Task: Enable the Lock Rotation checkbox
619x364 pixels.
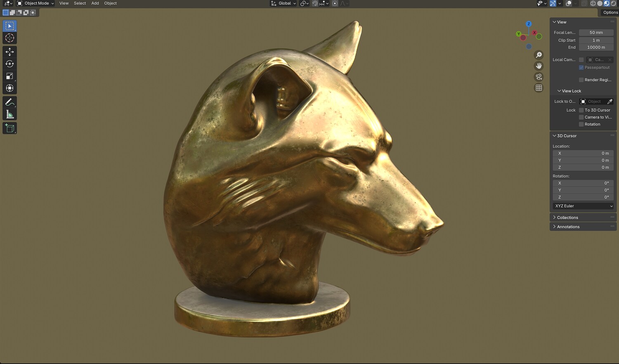Action: click(x=581, y=124)
